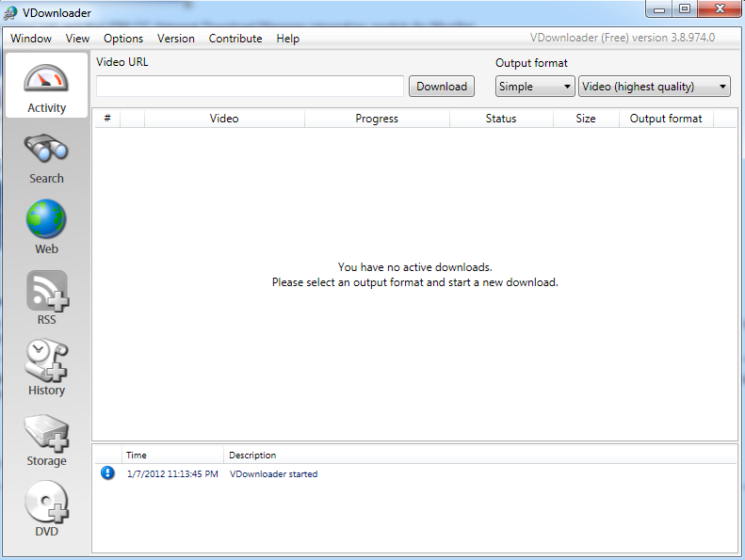Minimize the VDownloader window

pyautogui.click(x=659, y=9)
